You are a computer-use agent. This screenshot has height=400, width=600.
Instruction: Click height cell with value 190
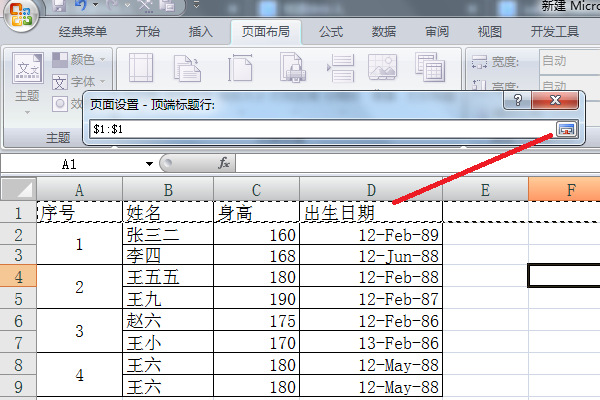pyautogui.click(x=256, y=298)
